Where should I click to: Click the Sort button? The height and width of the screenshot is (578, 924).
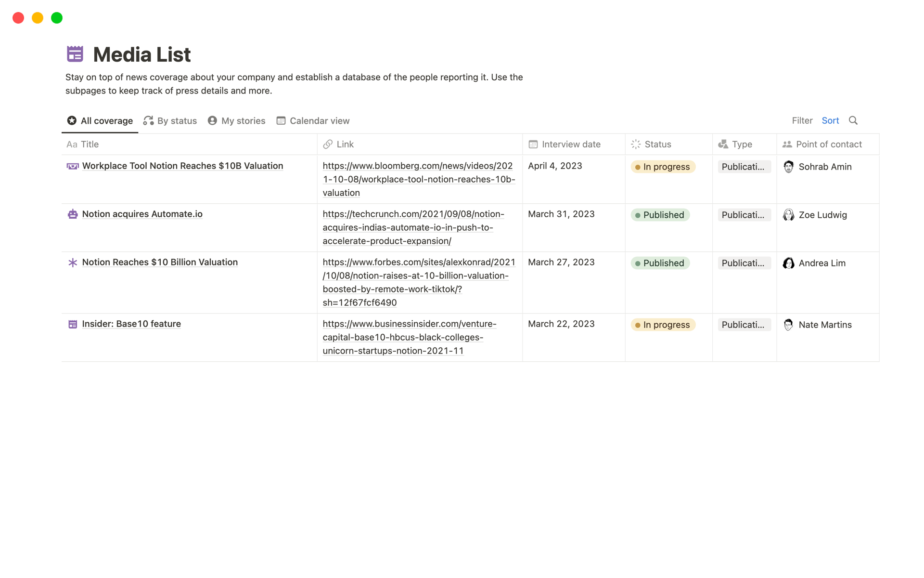click(x=830, y=120)
